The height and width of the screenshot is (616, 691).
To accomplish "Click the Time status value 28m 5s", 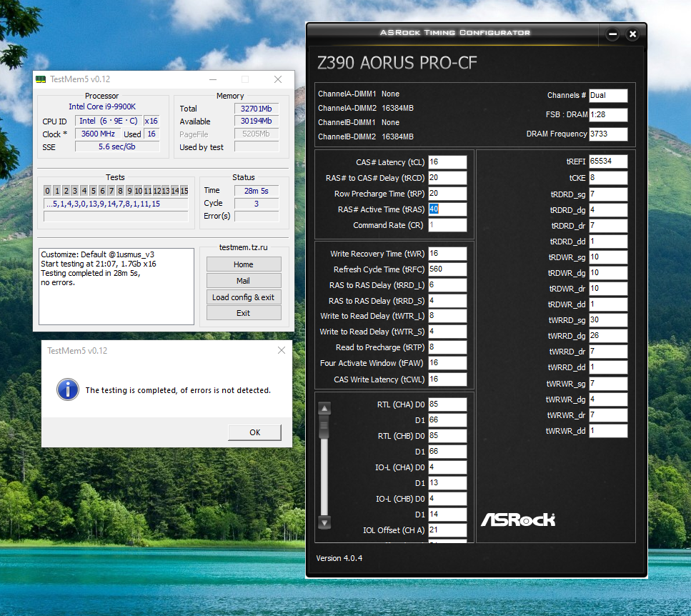I will (257, 191).
